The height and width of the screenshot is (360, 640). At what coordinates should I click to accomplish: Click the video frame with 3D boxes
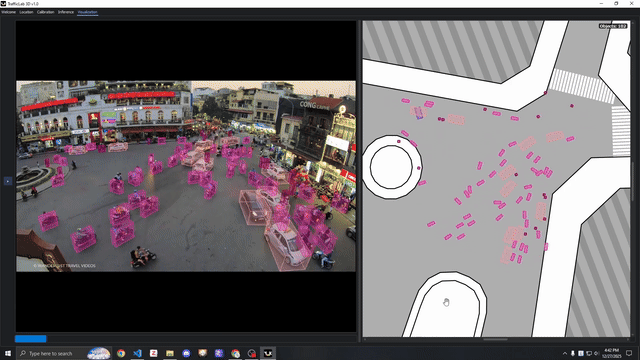[186, 176]
